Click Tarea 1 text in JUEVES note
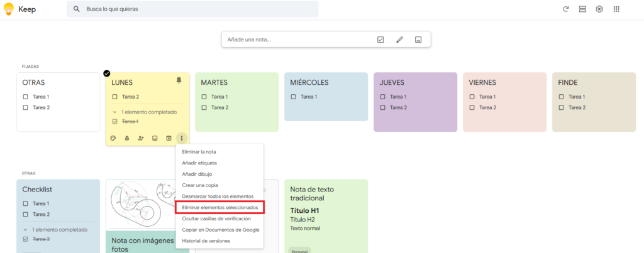644x253 pixels. pos(398,97)
